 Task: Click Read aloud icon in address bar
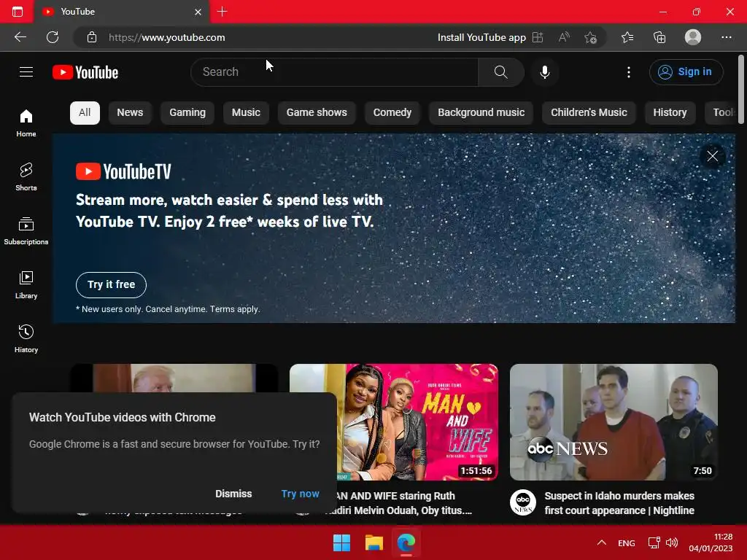coord(564,37)
